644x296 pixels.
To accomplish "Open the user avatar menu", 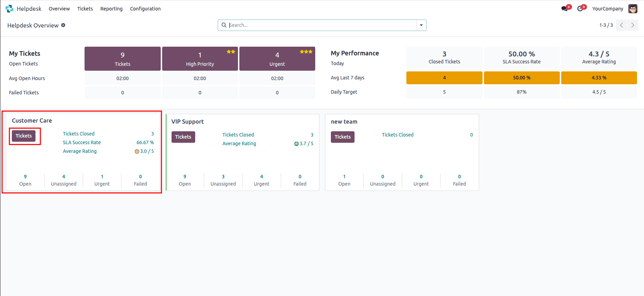I will pyautogui.click(x=633, y=9).
